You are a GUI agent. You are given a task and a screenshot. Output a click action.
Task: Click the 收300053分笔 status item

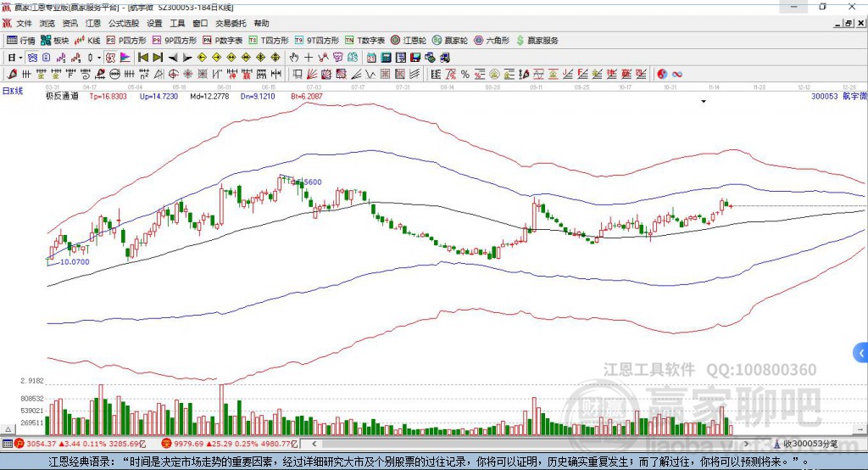pos(805,444)
